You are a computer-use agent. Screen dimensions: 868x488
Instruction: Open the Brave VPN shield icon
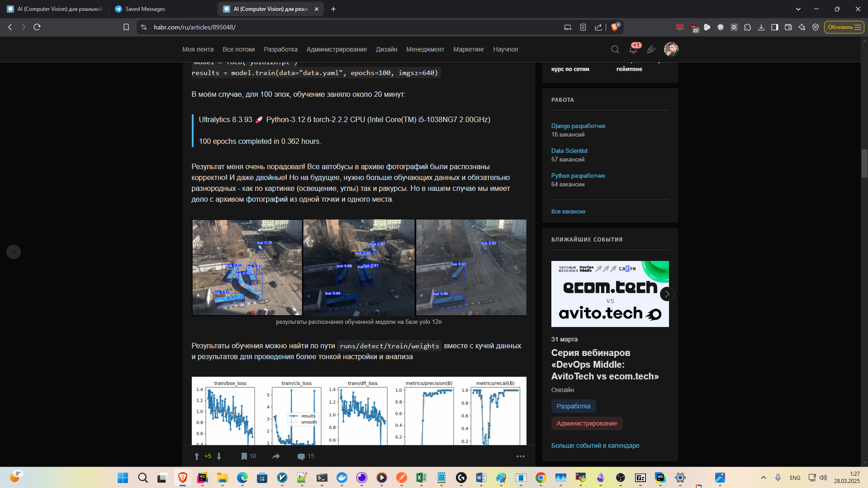click(816, 27)
